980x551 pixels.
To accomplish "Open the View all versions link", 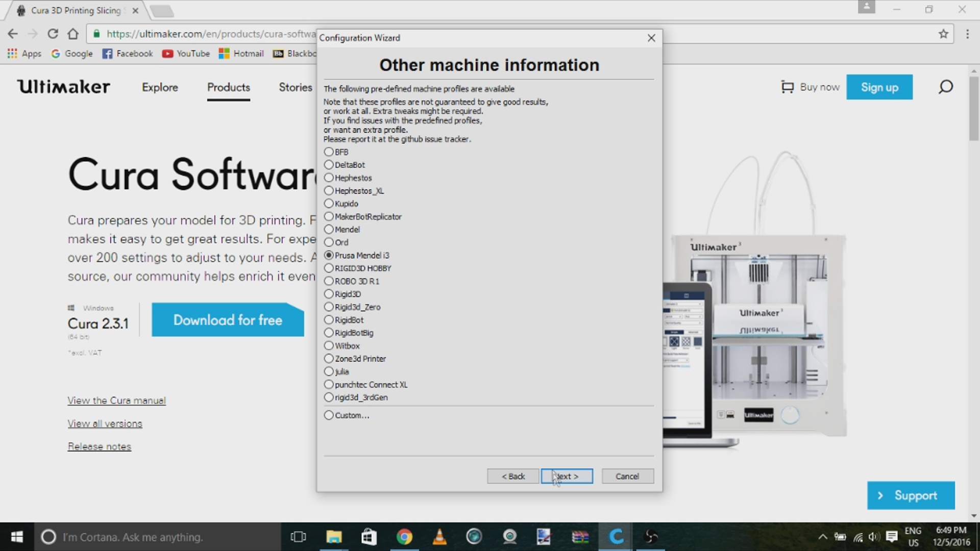I will [x=105, y=423].
